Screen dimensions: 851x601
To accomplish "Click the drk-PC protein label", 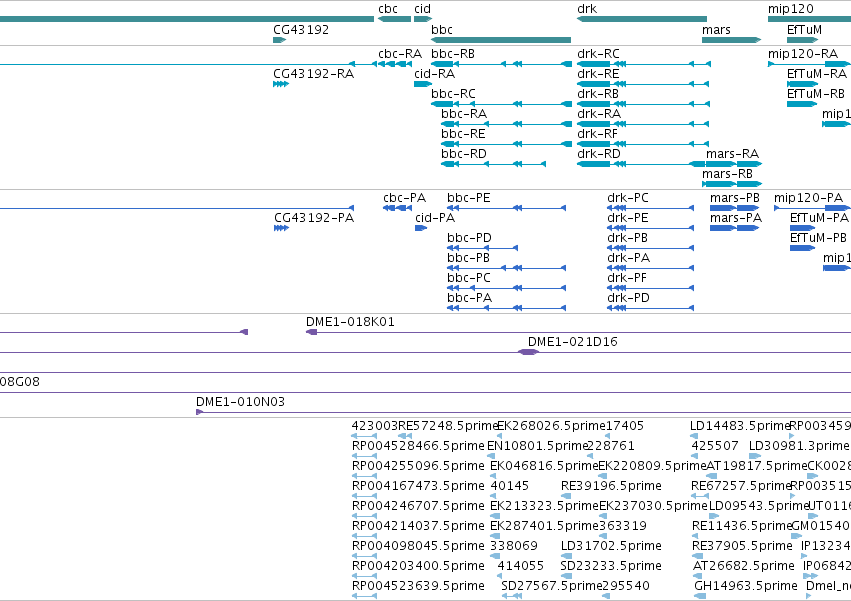I will 628,198.
